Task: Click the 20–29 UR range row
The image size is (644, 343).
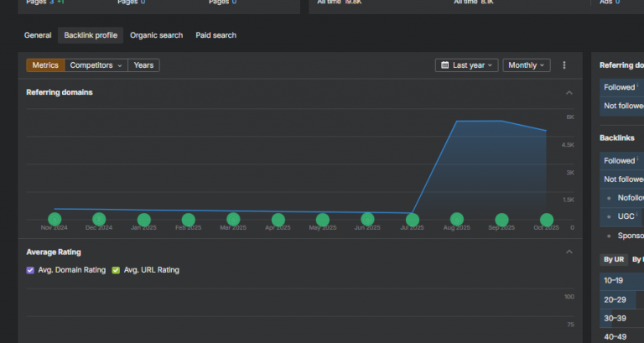Action: point(622,300)
